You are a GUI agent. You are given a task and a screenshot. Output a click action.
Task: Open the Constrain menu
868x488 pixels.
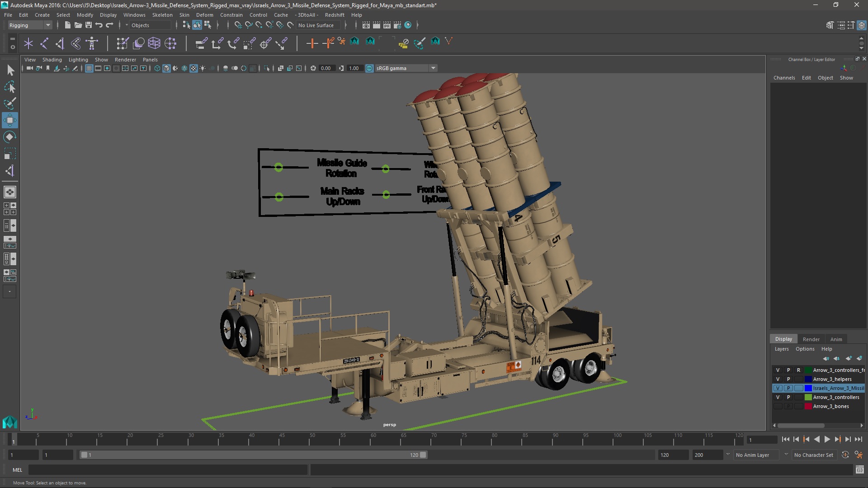pyautogui.click(x=231, y=15)
